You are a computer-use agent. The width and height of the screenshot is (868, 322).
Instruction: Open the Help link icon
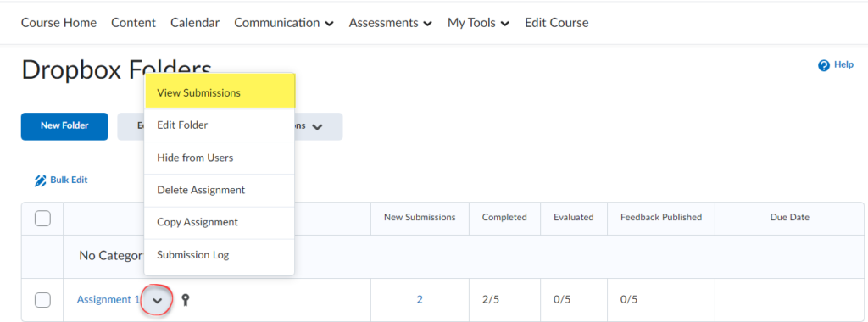click(x=824, y=65)
